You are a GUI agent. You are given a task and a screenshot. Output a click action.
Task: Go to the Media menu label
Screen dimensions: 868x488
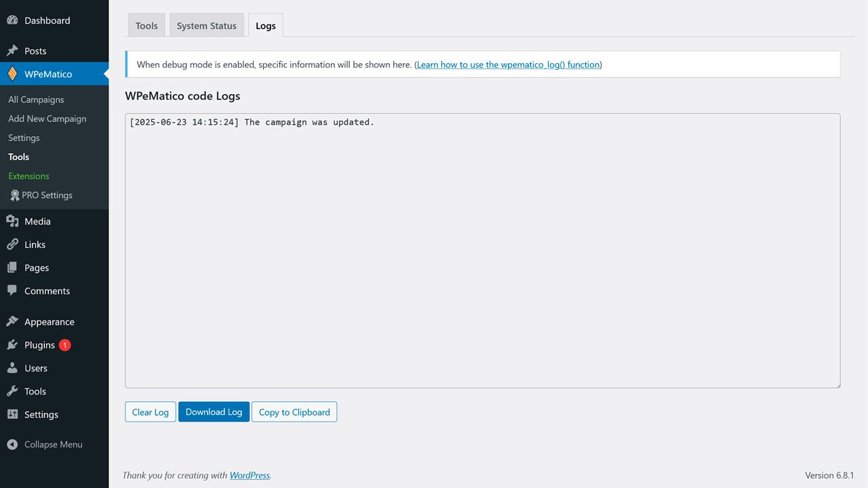(x=37, y=221)
